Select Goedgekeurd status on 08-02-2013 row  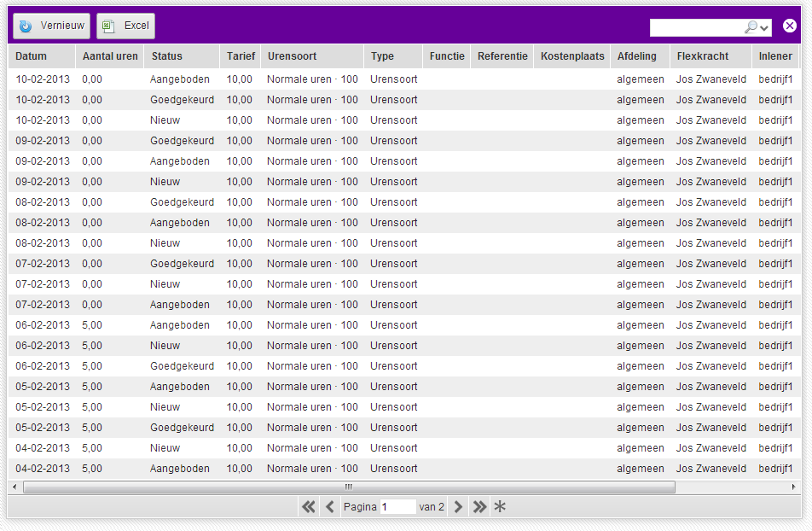click(x=182, y=202)
